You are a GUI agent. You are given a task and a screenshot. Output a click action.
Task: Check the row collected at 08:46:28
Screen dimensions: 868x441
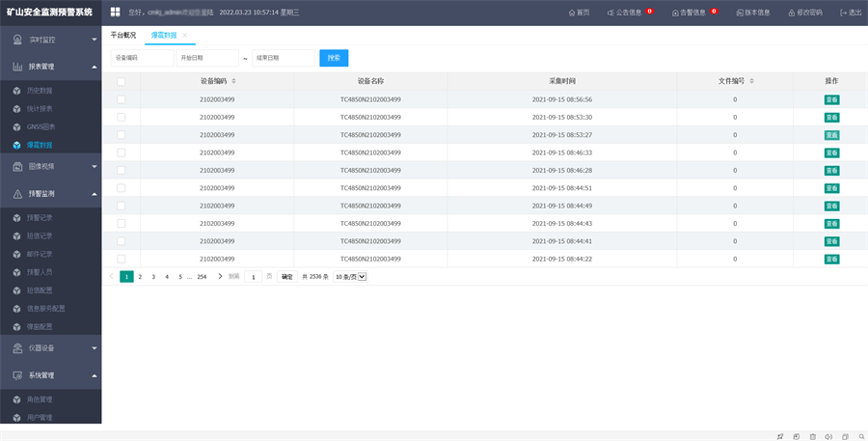[x=122, y=171]
